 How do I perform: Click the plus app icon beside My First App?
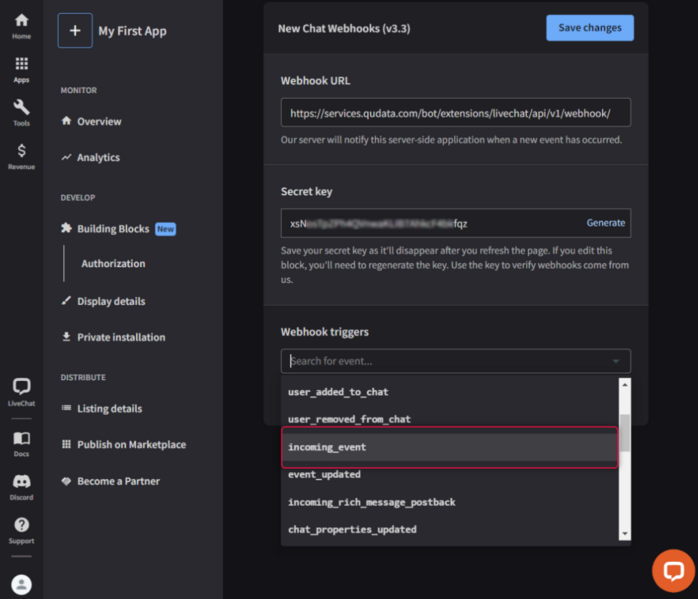click(x=75, y=31)
